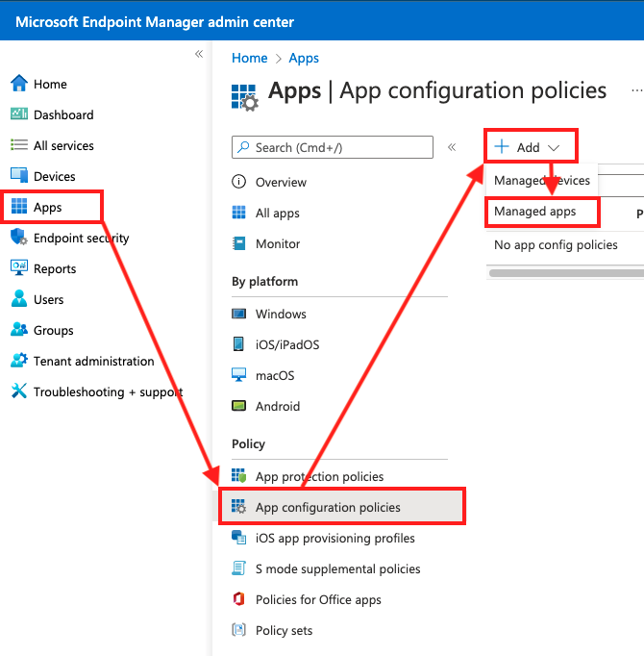Click Microsoft Endpoint Manager admin center title
The height and width of the screenshot is (656, 644).
(x=155, y=22)
